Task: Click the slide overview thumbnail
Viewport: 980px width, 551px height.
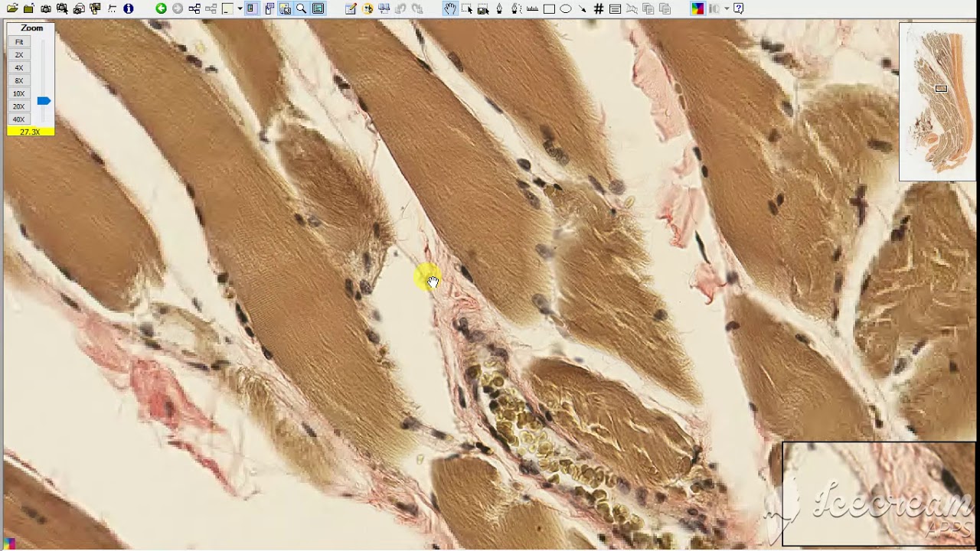Action: tap(937, 102)
